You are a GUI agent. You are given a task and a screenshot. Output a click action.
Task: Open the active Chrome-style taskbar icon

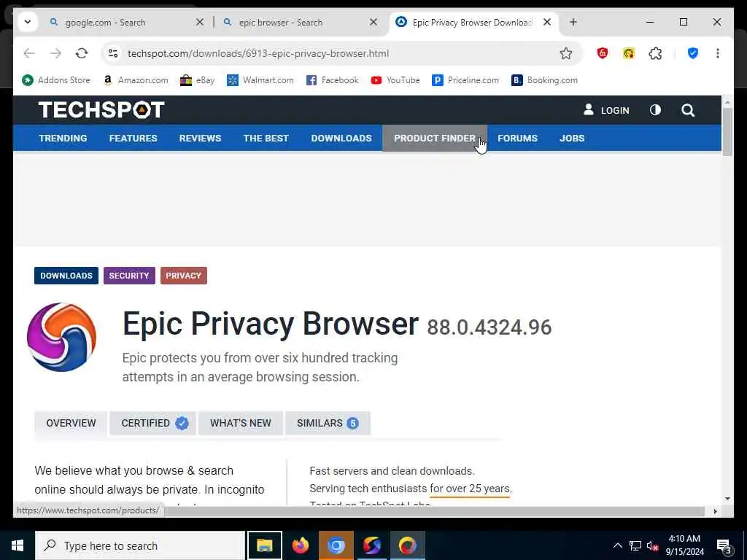[407, 545]
